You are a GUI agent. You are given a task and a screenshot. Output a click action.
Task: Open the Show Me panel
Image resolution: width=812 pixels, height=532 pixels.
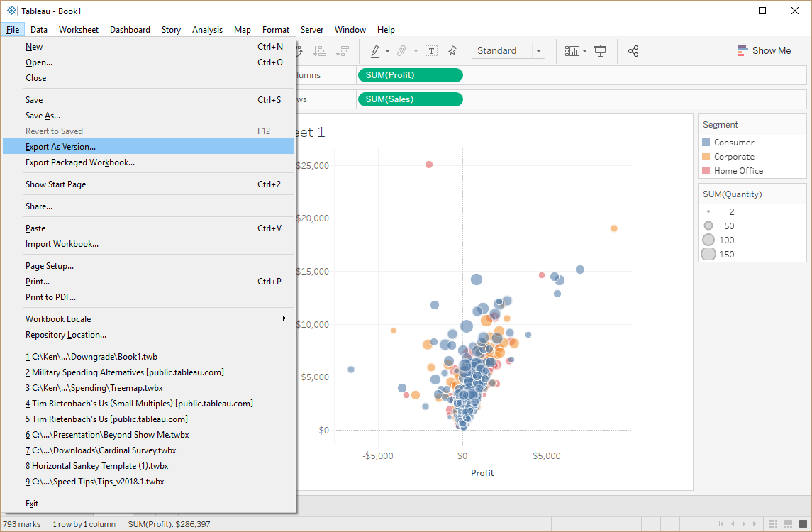click(764, 50)
